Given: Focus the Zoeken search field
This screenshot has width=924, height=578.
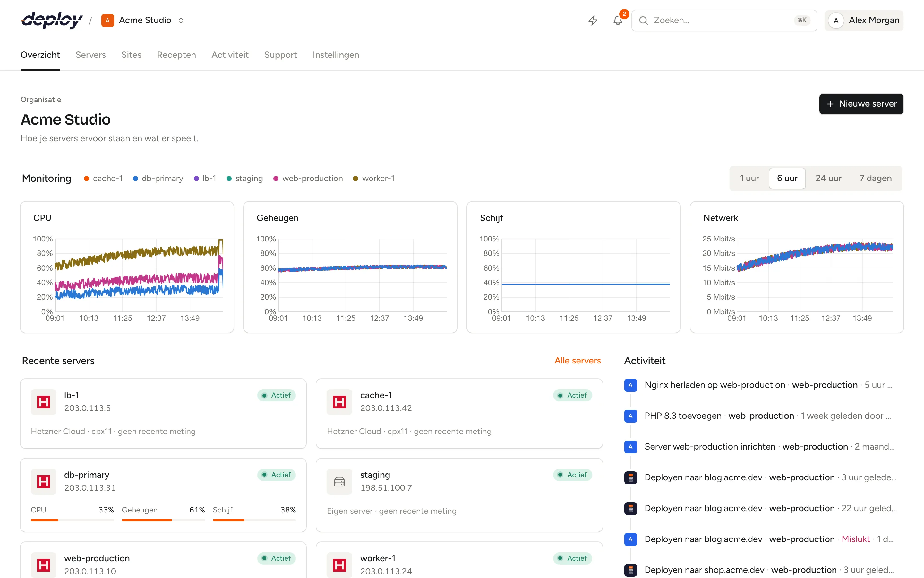Looking at the screenshot, I should pyautogui.click(x=724, y=20).
